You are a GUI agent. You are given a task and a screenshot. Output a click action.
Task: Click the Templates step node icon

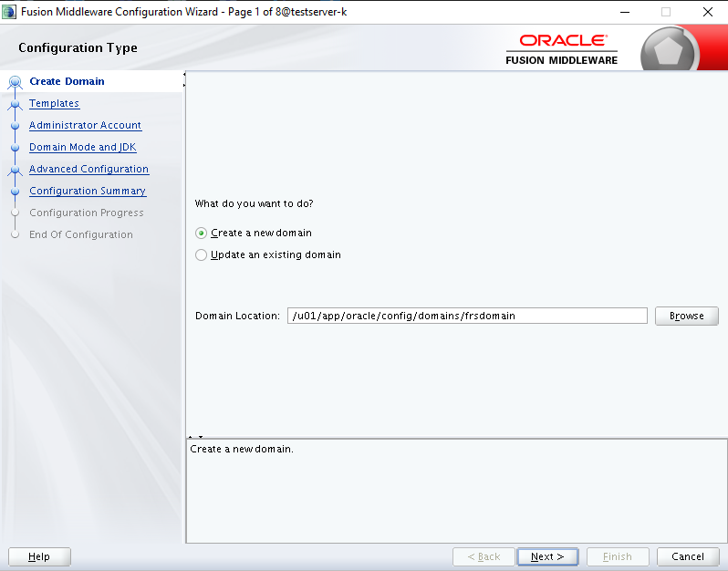[15, 104]
